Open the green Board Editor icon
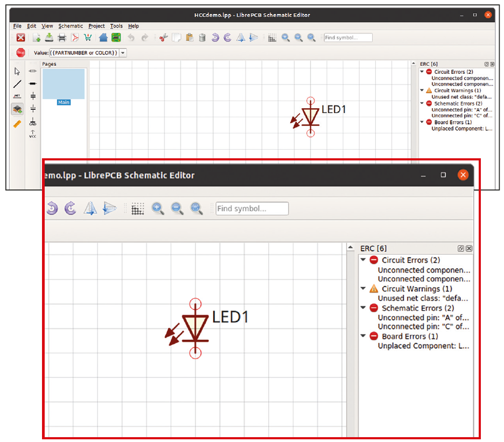 click(116, 38)
